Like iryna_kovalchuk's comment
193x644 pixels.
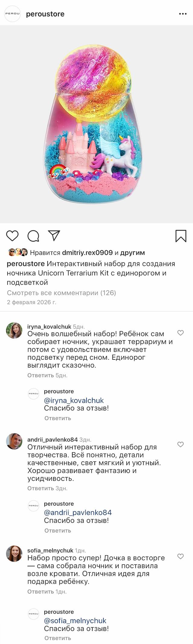tap(180, 333)
